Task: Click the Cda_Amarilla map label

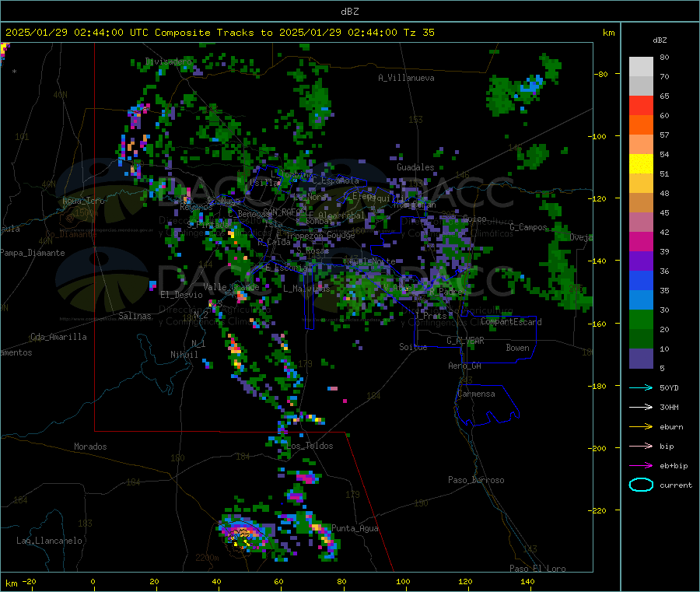Action: click(x=58, y=337)
